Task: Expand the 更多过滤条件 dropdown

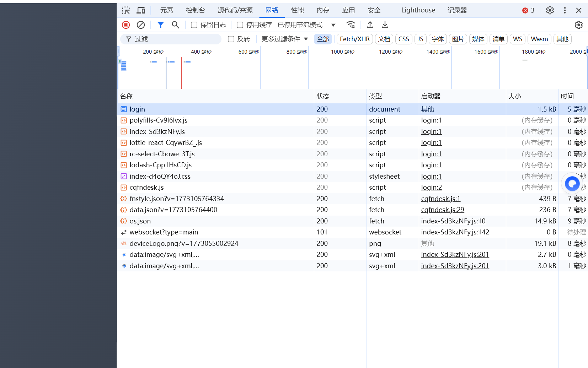Action: [284, 39]
